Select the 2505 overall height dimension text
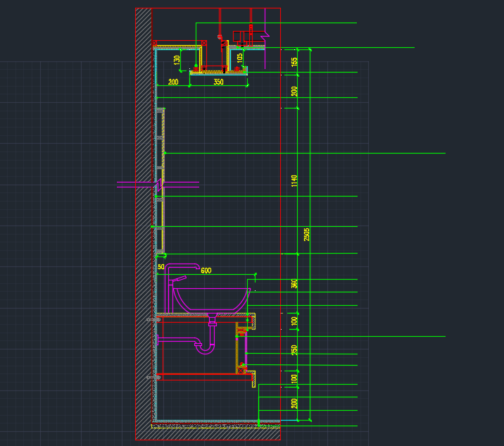 click(307, 234)
